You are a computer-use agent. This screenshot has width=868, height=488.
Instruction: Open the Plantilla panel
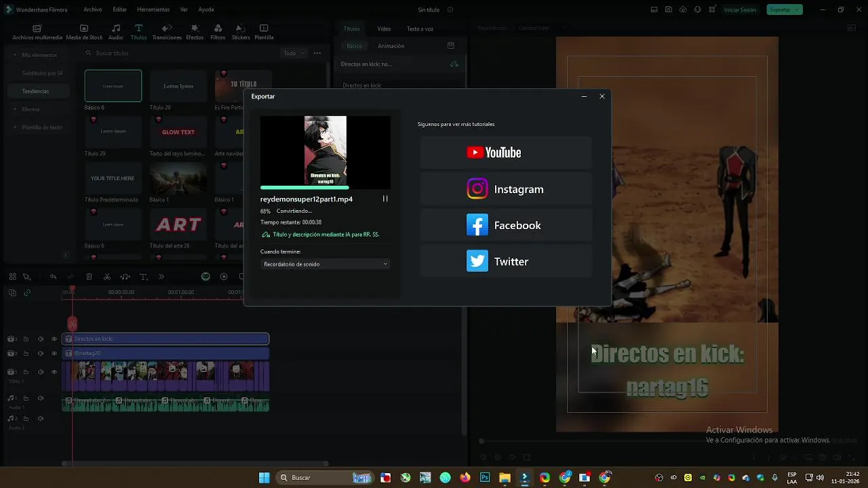(264, 33)
